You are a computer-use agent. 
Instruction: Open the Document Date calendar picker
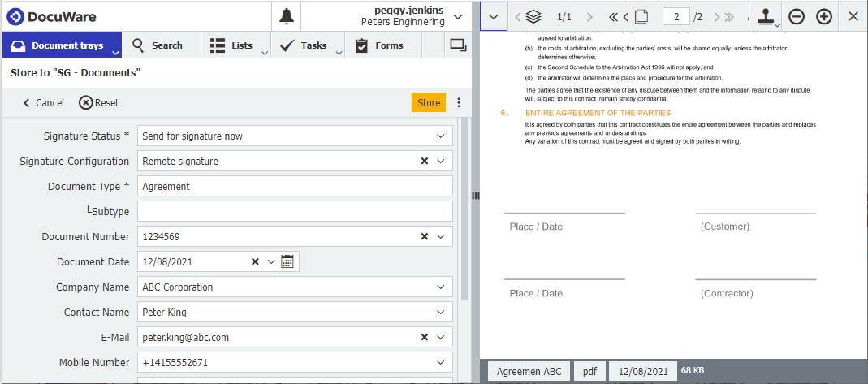(287, 261)
